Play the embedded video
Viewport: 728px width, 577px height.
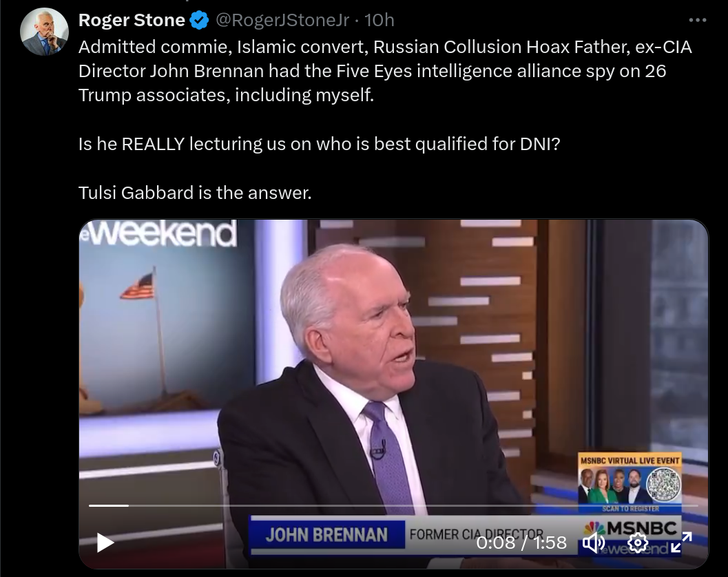105,543
